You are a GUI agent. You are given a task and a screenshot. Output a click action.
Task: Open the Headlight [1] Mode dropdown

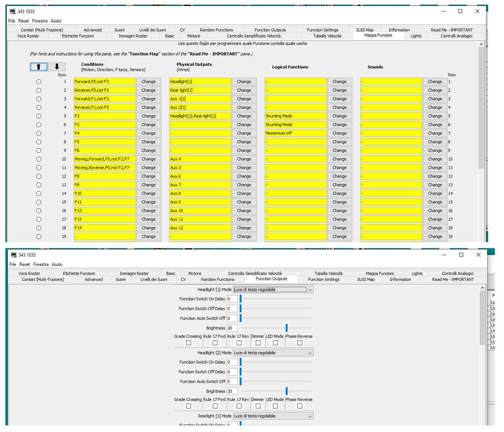(x=309, y=290)
